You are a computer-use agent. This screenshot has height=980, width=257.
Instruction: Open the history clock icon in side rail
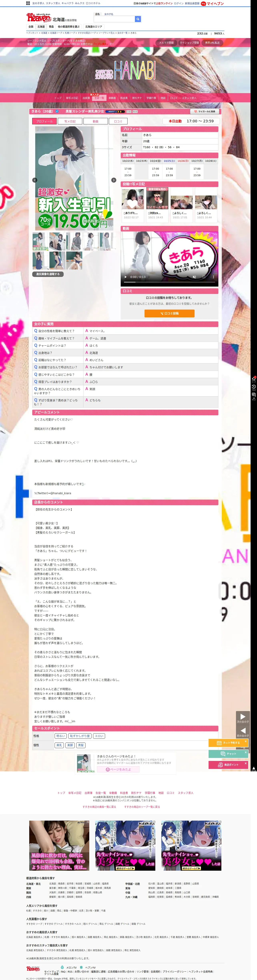pyautogui.click(x=254, y=387)
